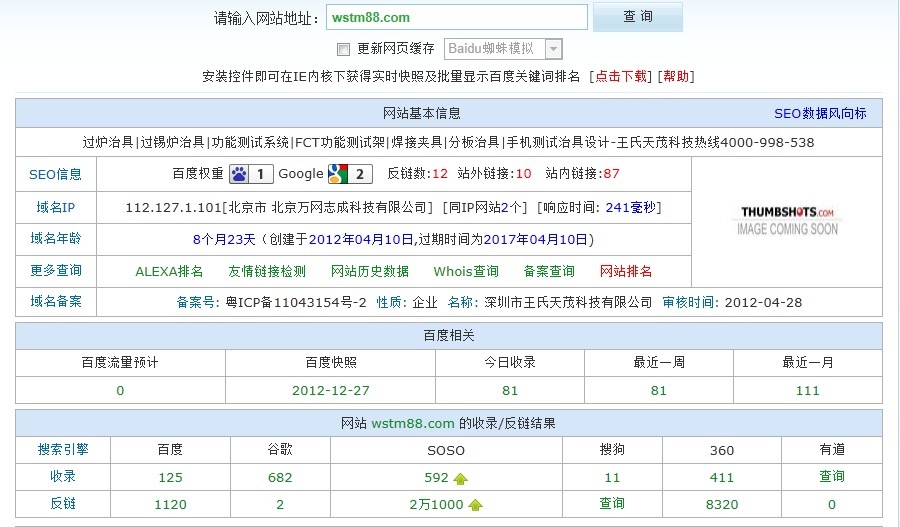Click the 站外链接 value 10
Screen dimensions: 900x527
coord(523,174)
